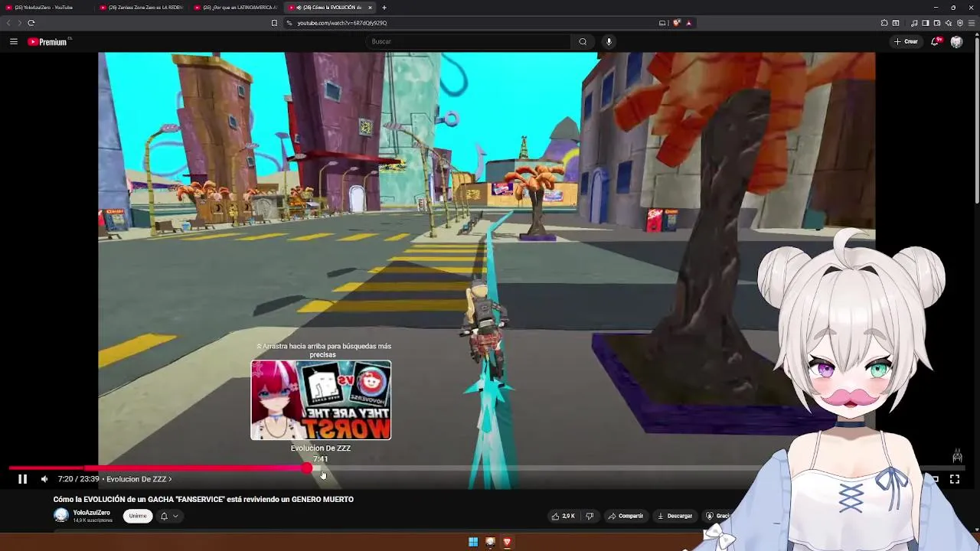Open the taskbar app beside Start
Image resolution: width=980 pixels, height=551 pixels.
[490, 543]
